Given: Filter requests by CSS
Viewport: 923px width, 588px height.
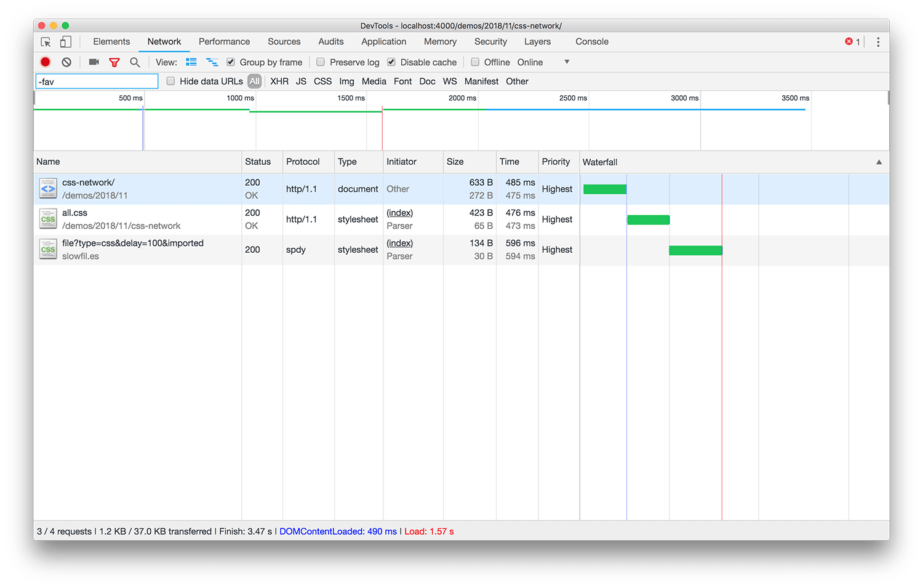Looking at the screenshot, I should 322,81.
